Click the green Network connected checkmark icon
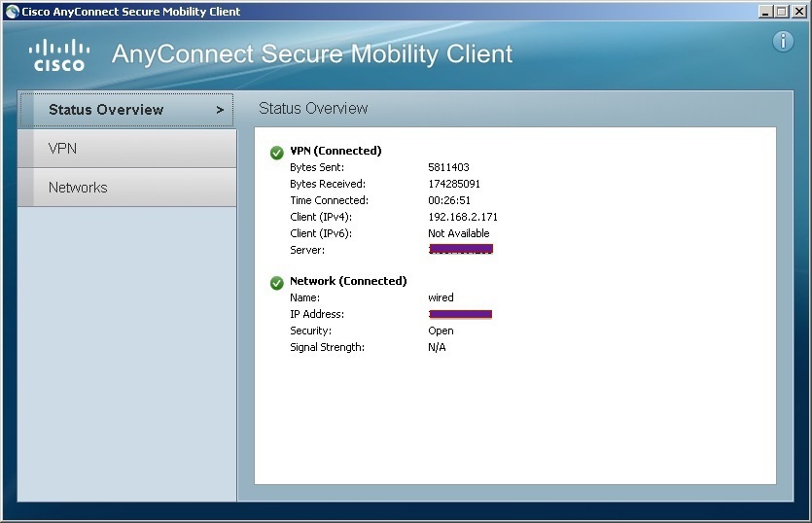Image resolution: width=812 pixels, height=523 pixels. (277, 282)
